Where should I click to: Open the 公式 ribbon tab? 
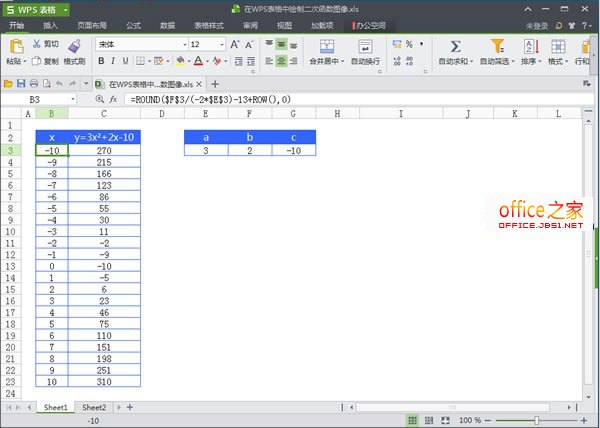(x=133, y=24)
